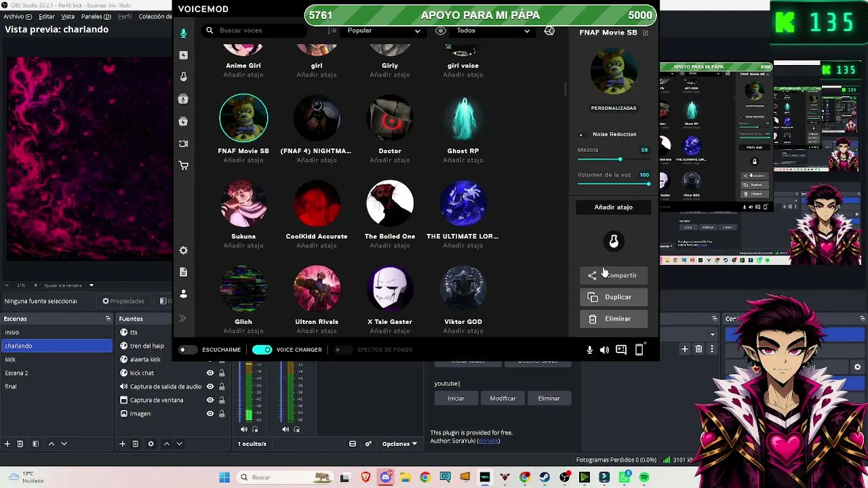Toggle the speaker icon in Voicemod bottom bar
Viewport: 868px width, 488px height.
pos(604,350)
